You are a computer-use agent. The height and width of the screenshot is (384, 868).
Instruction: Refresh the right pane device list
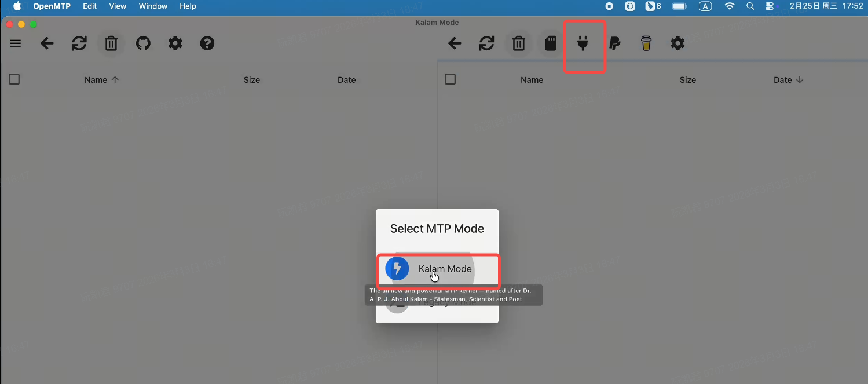coord(487,43)
